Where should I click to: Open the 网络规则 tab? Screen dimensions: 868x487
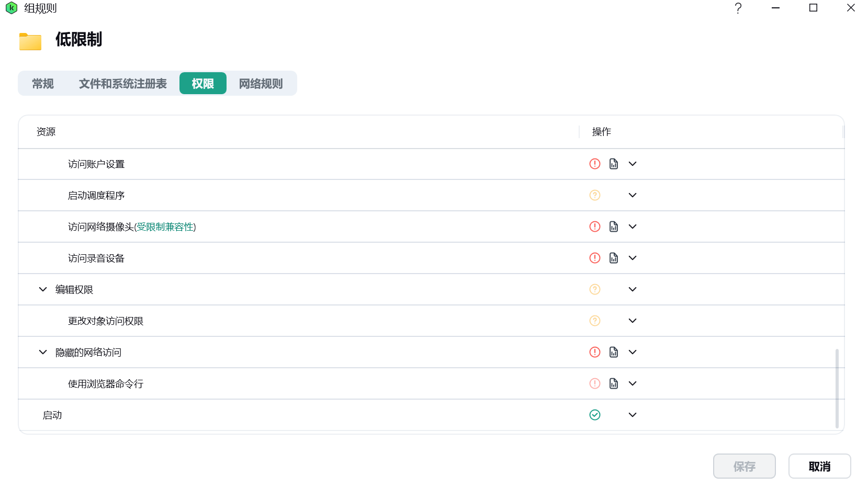261,84
